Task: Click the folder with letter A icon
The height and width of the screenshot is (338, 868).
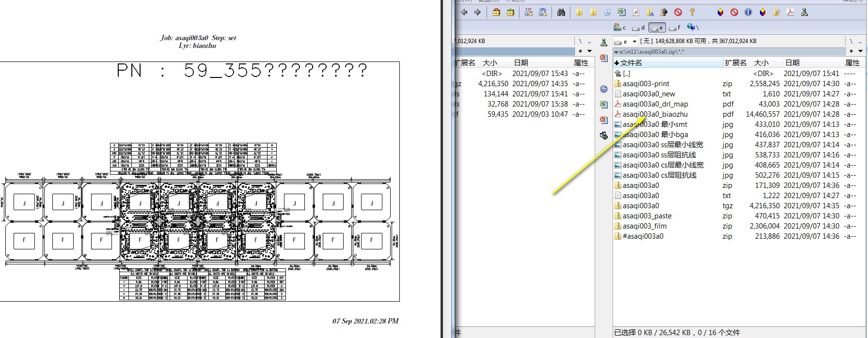Action: pos(650,13)
